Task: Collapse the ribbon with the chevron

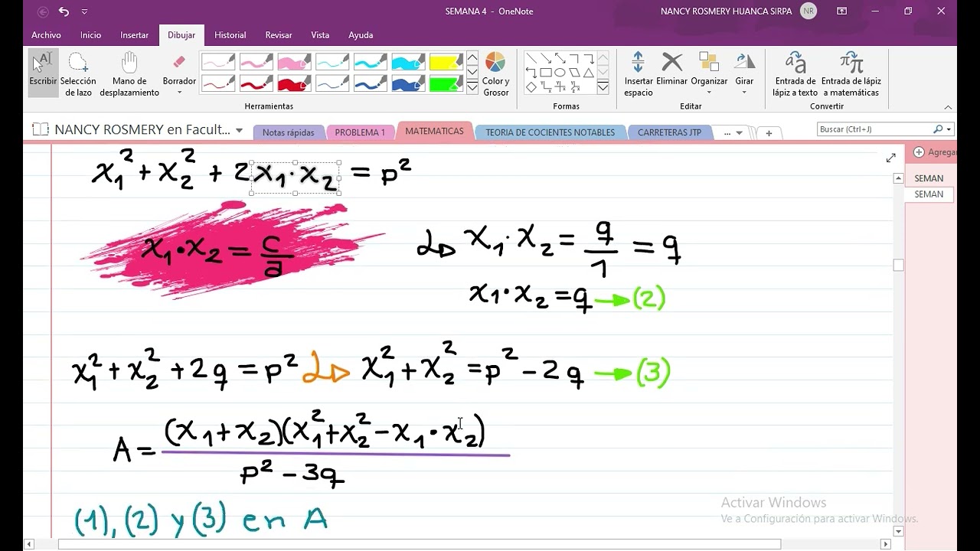Action: [948, 107]
